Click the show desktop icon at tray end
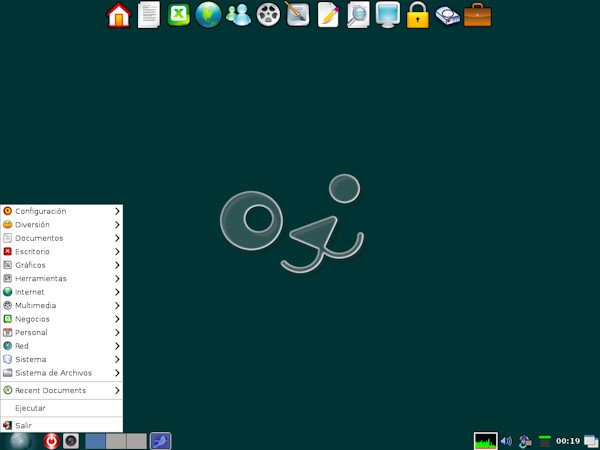The width and height of the screenshot is (600, 450). tap(591, 441)
